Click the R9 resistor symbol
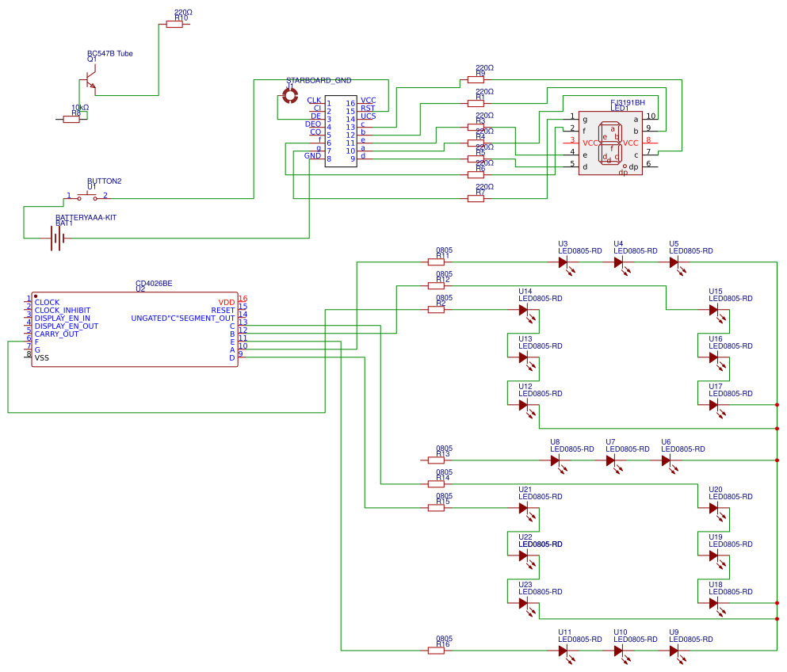The height and width of the screenshot is (672, 787). click(476, 79)
